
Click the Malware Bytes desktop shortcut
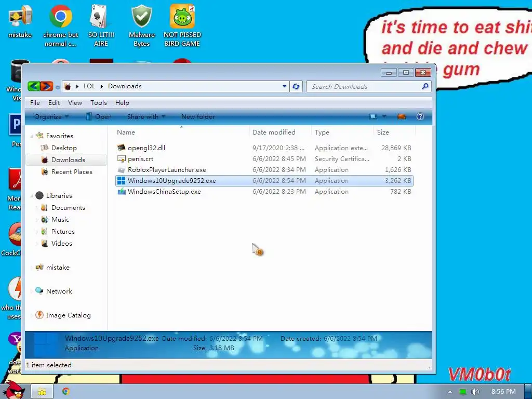tap(141, 25)
